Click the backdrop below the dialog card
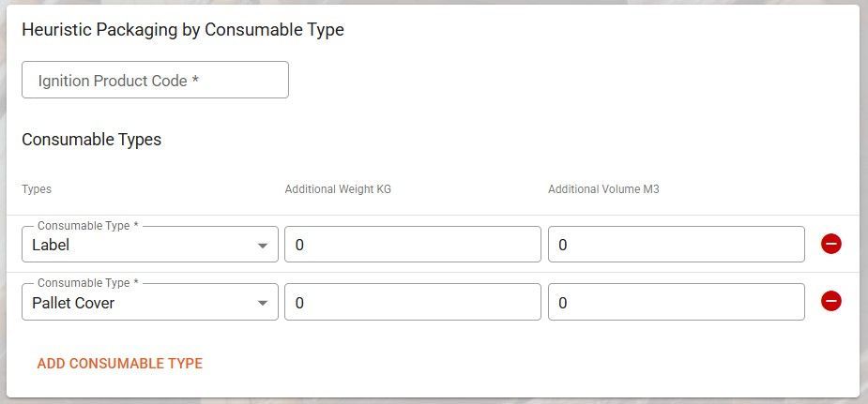 tap(432, 400)
